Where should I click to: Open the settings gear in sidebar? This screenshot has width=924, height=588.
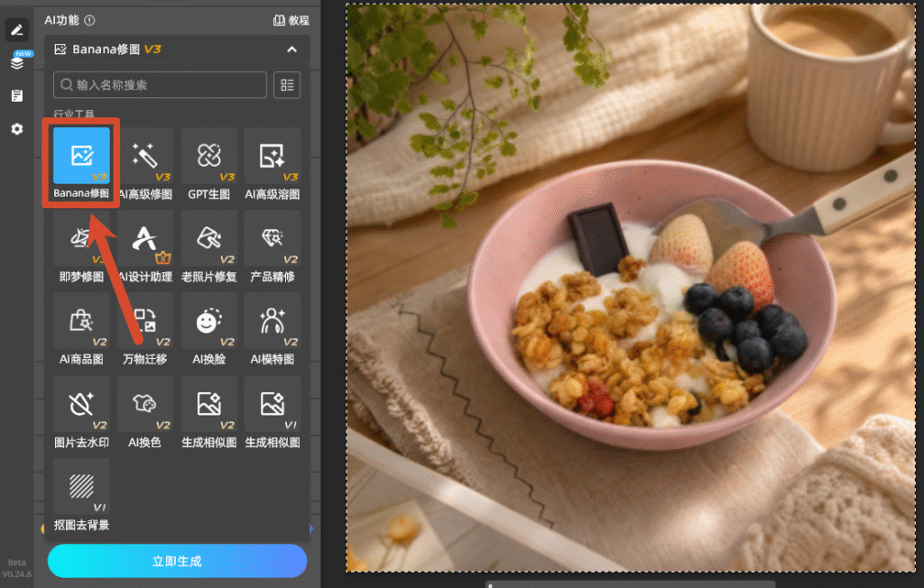(17, 129)
